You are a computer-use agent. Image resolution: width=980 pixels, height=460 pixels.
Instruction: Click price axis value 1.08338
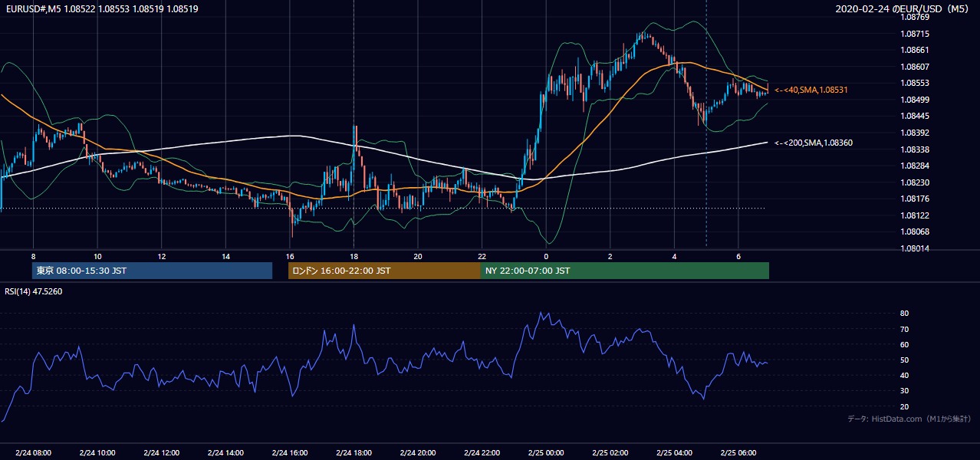[916, 149]
